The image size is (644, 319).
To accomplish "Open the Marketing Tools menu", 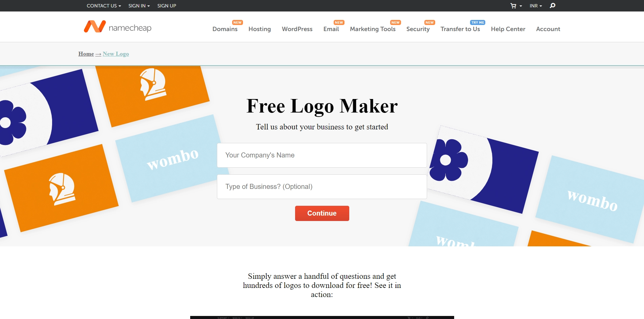I will click(373, 29).
